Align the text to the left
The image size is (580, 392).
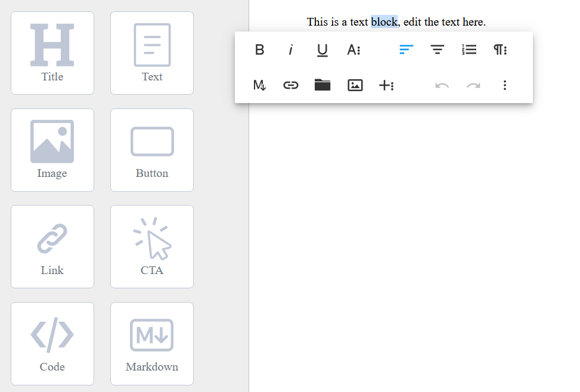(406, 49)
